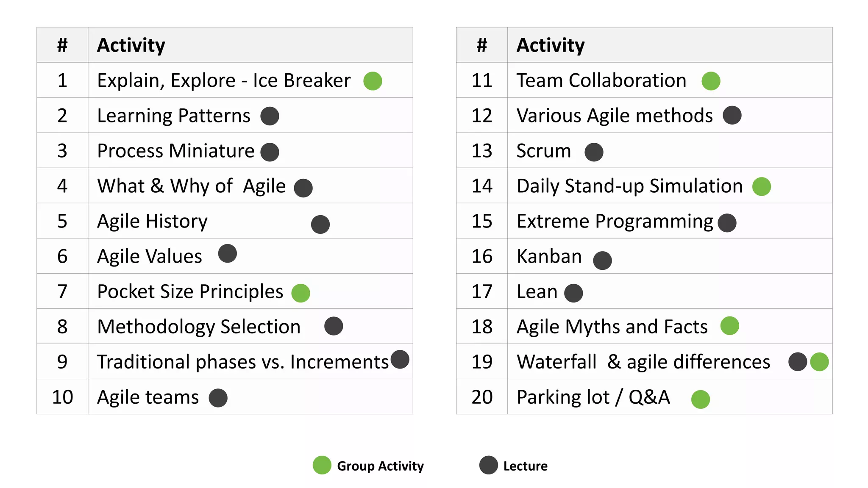
Task: Select the green dot next to Team Collaboration
Action: pos(711,81)
